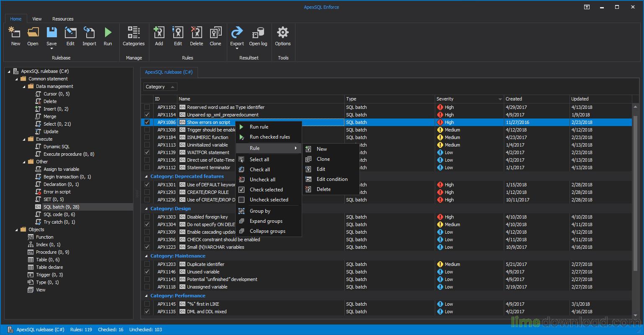Click the Select all icon in context menu
This screenshot has width=644, height=335.
[241, 160]
